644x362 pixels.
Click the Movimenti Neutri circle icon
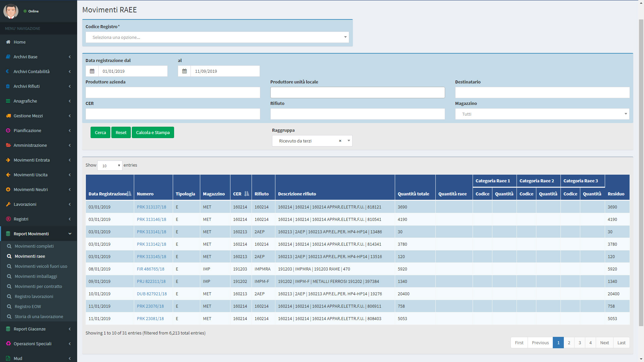[x=8, y=189]
